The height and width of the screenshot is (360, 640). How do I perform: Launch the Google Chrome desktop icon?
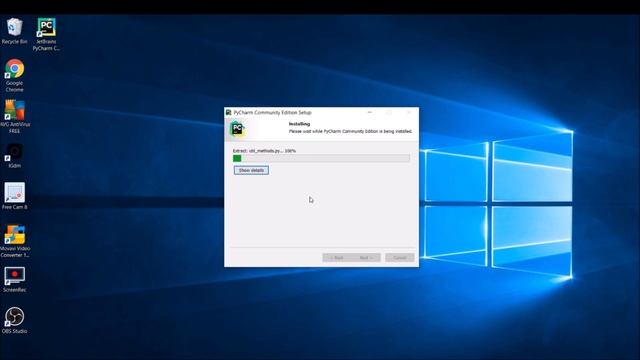(14, 76)
